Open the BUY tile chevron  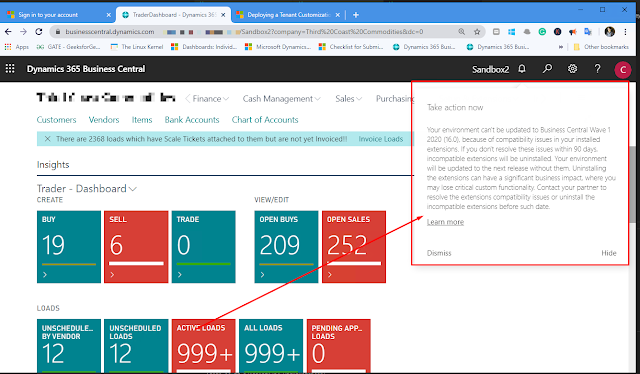(x=45, y=275)
